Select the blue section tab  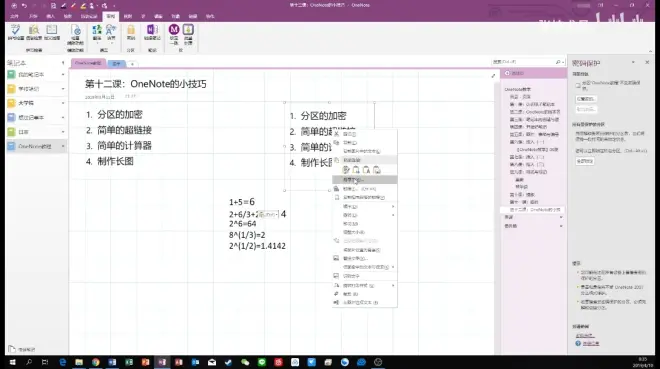click(x=117, y=64)
